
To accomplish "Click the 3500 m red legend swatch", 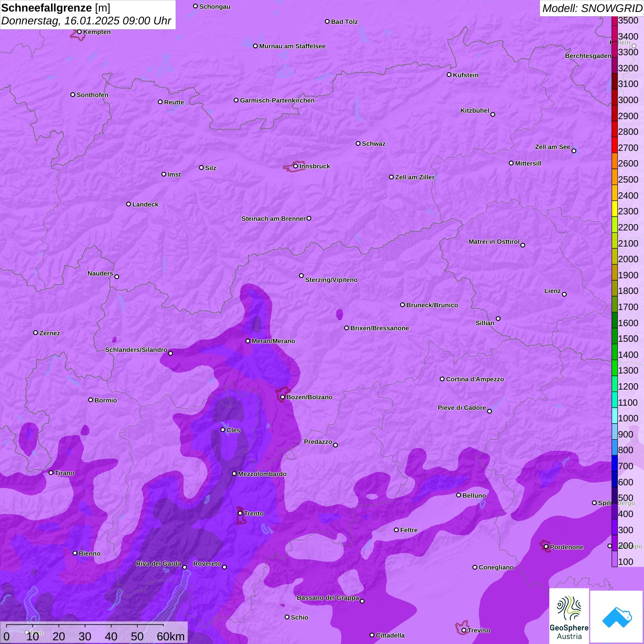I will pos(614,21).
